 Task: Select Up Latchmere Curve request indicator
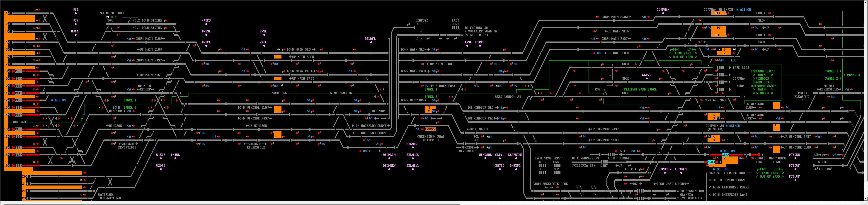coord(710,180)
